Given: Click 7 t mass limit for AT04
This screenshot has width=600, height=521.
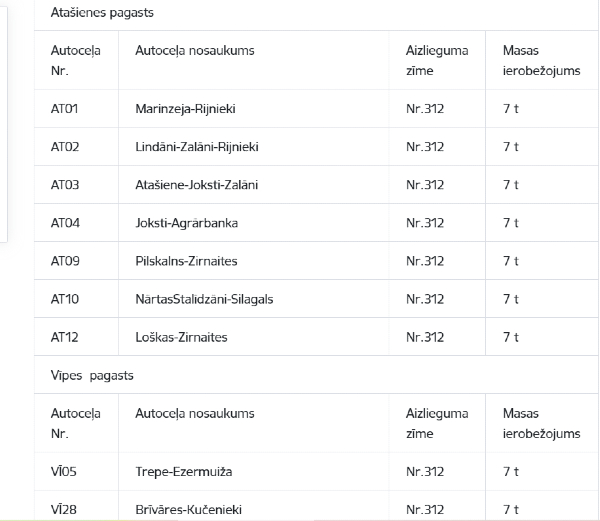Looking at the screenshot, I should pos(511,223).
